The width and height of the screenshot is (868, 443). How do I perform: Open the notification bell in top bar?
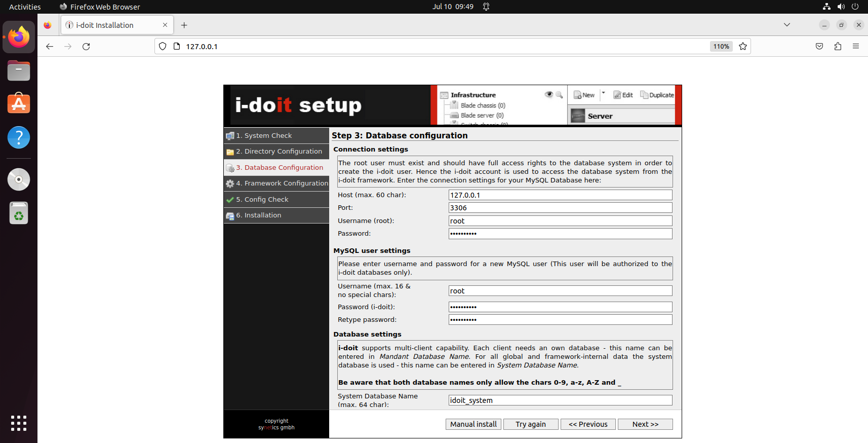[x=486, y=7]
